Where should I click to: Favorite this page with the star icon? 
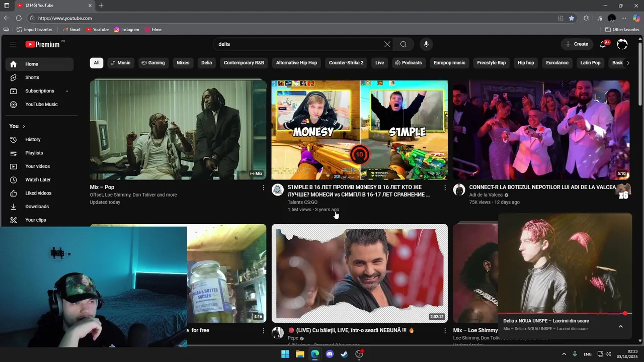[572, 18]
